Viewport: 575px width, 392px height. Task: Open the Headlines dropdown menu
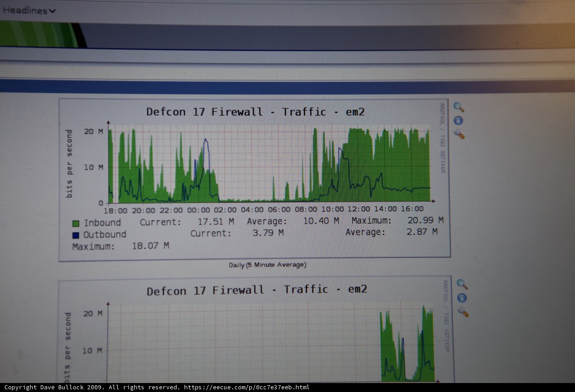pos(29,10)
